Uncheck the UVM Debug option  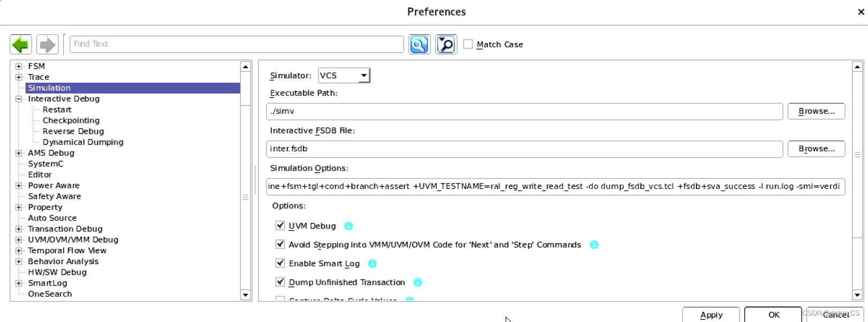(x=280, y=226)
